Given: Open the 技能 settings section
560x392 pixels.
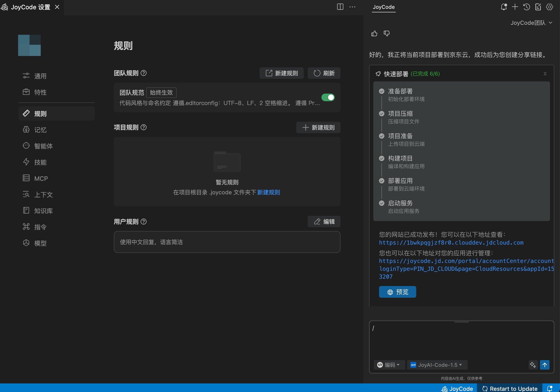Looking at the screenshot, I should pos(57,162).
